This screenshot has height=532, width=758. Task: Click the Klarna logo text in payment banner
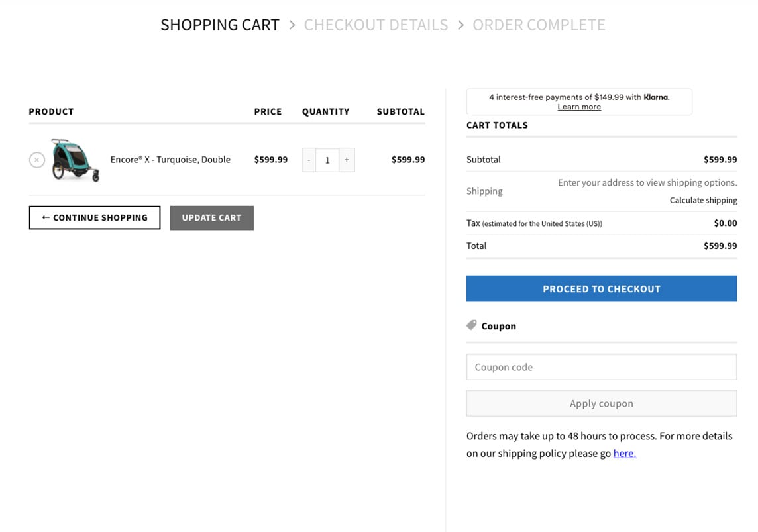[656, 97]
